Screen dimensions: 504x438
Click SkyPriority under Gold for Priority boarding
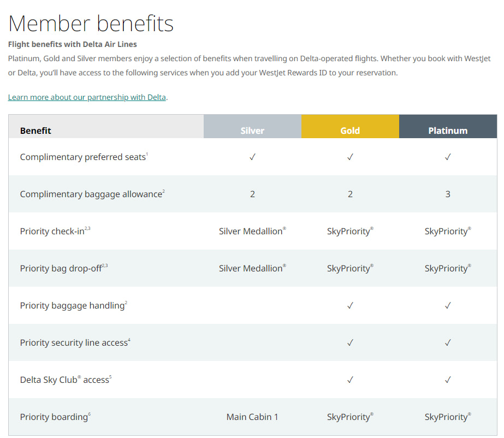(x=350, y=417)
